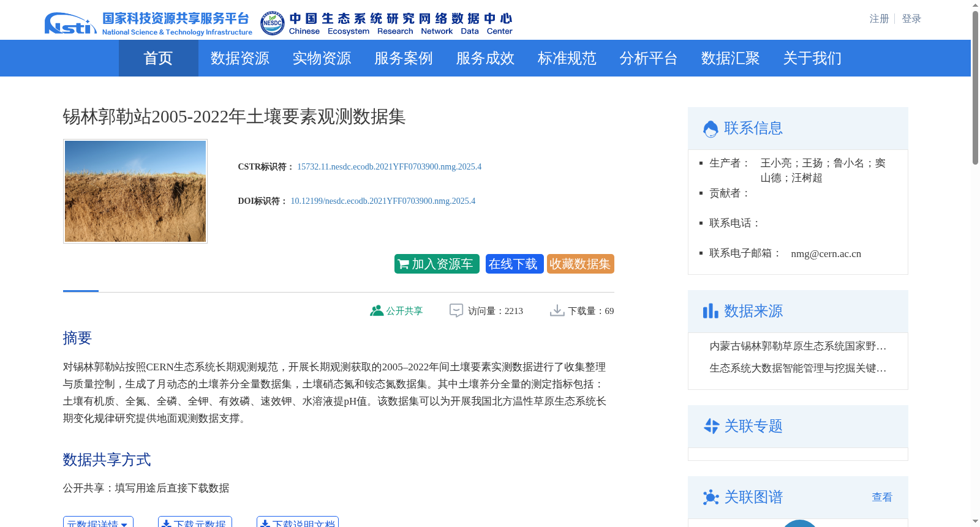Click the text 访问量：2213
Image resolution: width=980 pixels, height=527 pixels.
[496, 311]
